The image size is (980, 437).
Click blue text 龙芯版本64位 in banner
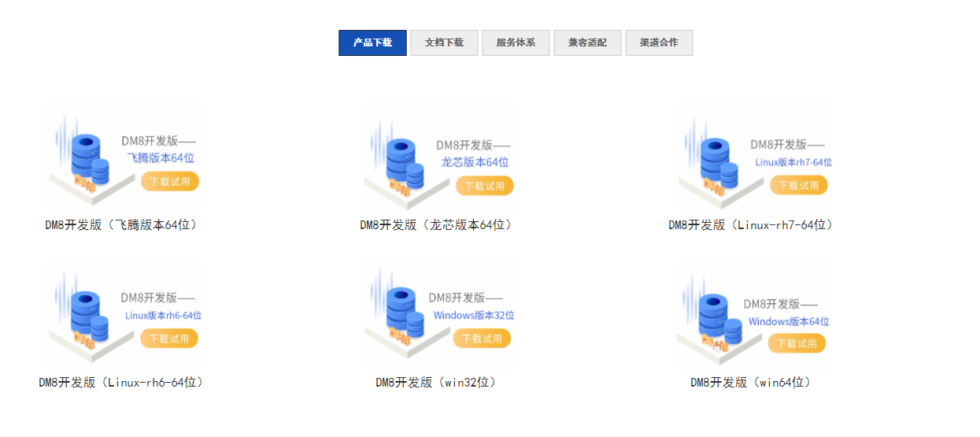pos(475,162)
